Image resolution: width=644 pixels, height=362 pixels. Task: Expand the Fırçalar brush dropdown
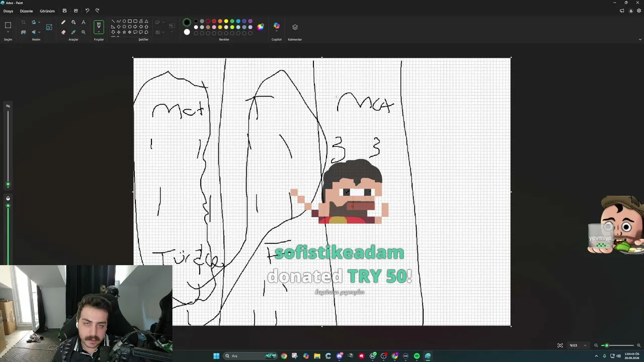click(99, 32)
